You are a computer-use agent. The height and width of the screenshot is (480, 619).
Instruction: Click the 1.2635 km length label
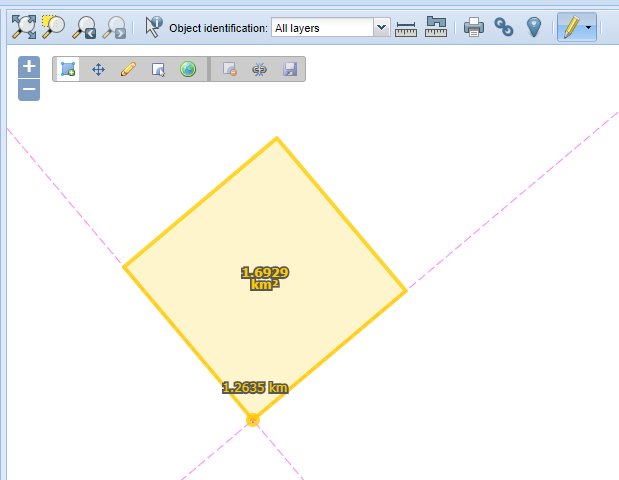[x=255, y=388]
